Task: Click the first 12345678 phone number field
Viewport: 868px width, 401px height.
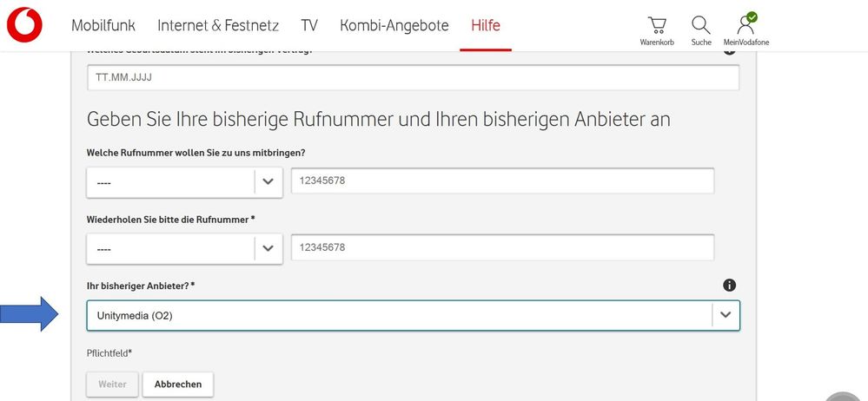Action: 502,181
